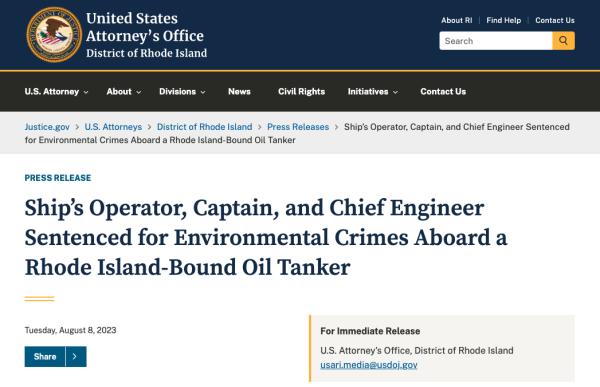Click the arrow icon beside the Share button
600x387 pixels.
point(75,356)
